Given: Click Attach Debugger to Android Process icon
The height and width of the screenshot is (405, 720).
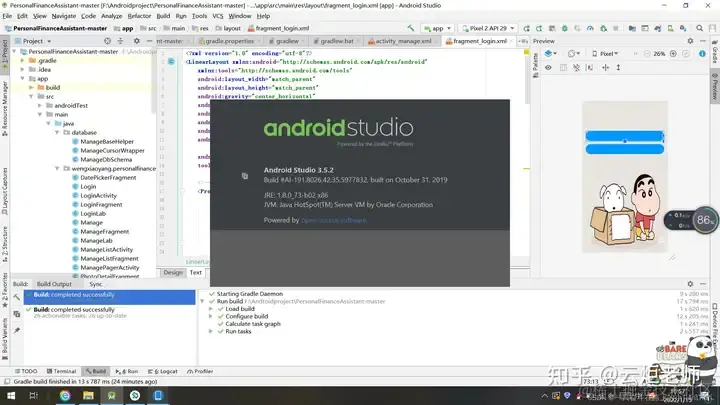Looking at the screenshot, I should 603,28.
